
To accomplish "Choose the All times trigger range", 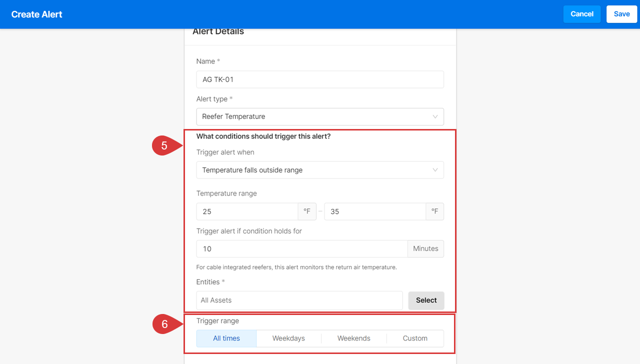I will (x=226, y=338).
